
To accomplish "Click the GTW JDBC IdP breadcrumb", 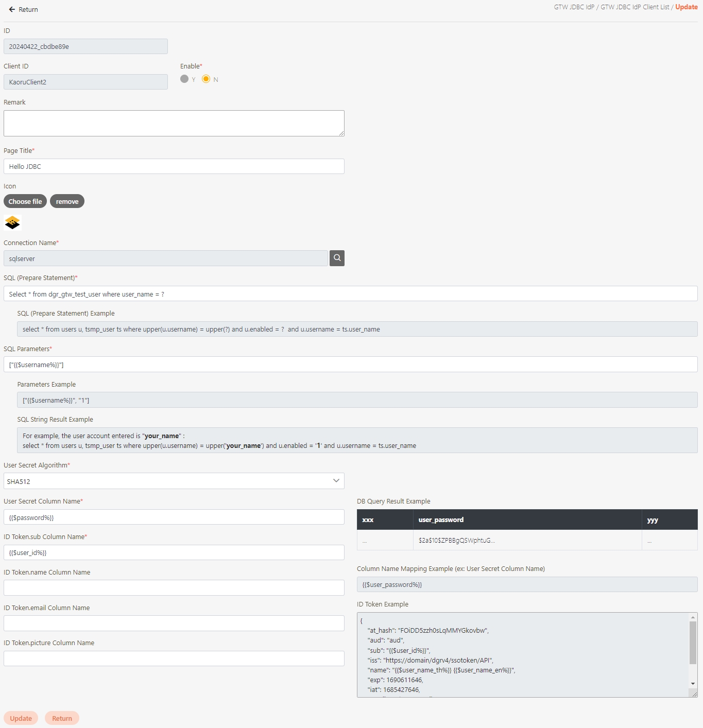I will (574, 7).
